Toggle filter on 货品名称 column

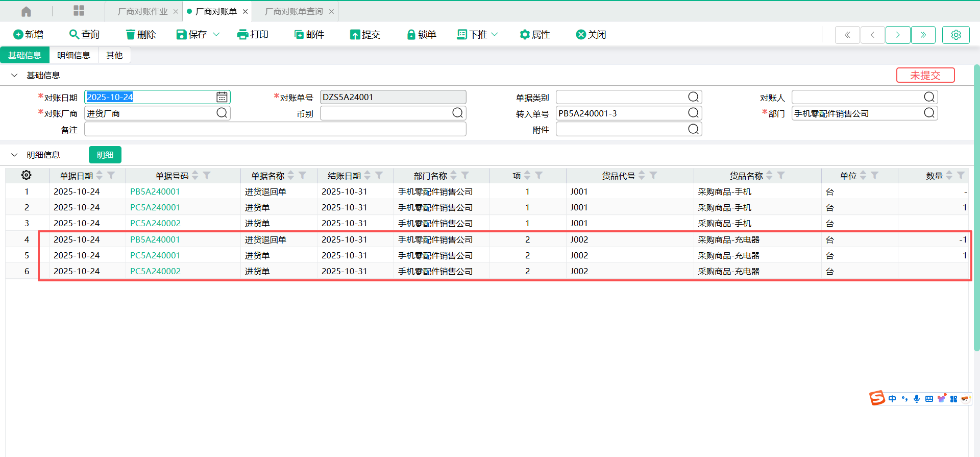pos(781,176)
